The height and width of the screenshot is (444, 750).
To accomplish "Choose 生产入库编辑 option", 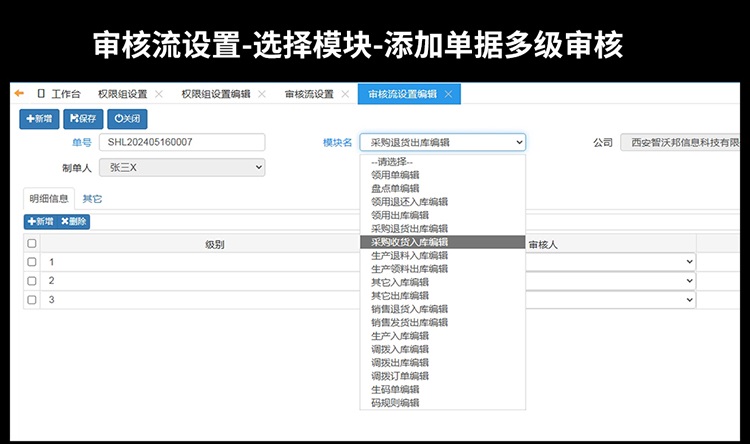I will pyautogui.click(x=442, y=336).
